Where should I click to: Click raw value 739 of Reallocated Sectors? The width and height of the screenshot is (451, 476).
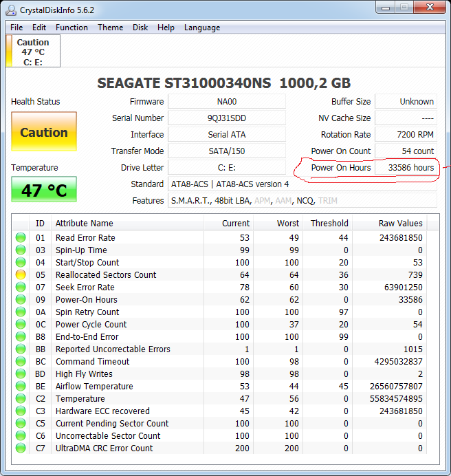coord(415,274)
